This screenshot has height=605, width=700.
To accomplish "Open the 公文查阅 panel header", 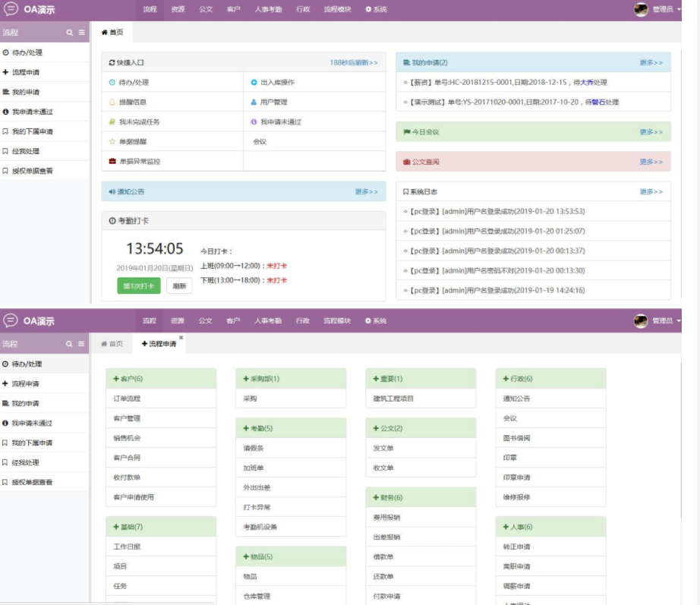I will [425, 162].
